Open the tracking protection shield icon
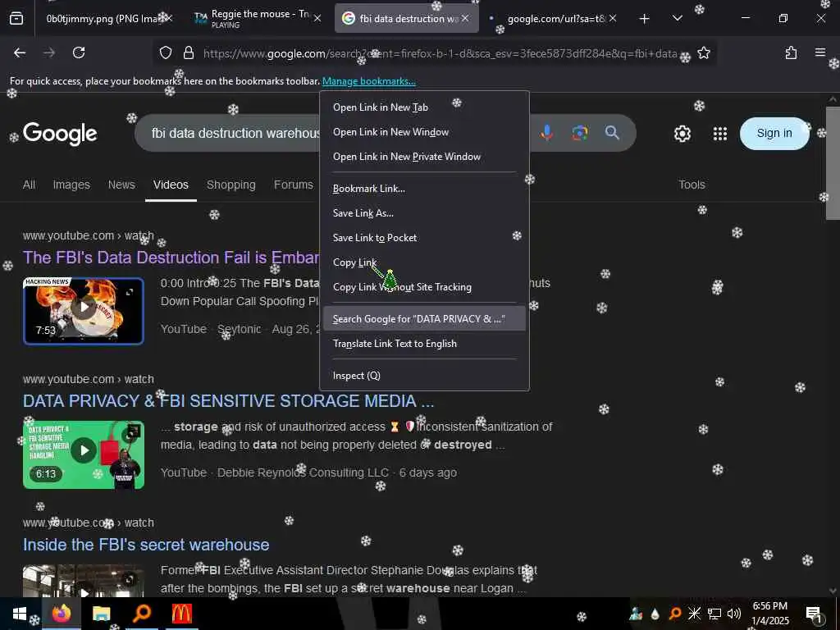This screenshot has height=630, width=840. 166,52
